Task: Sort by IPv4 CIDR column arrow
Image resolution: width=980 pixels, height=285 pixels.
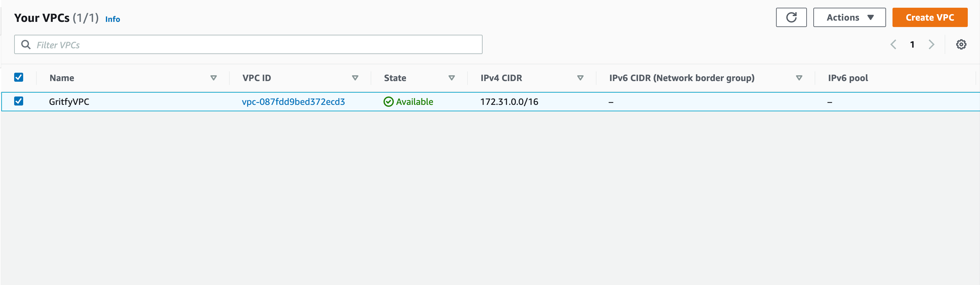Action: 580,78
